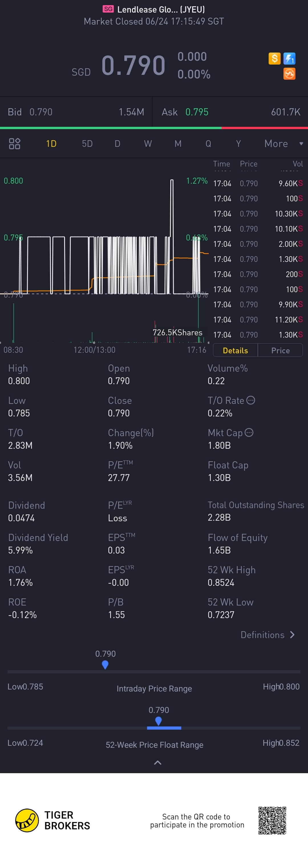The width and height of the screenshot is (308, 868).
Task: Select the tick row with 200 volume
Action: (x=258, y=274)
